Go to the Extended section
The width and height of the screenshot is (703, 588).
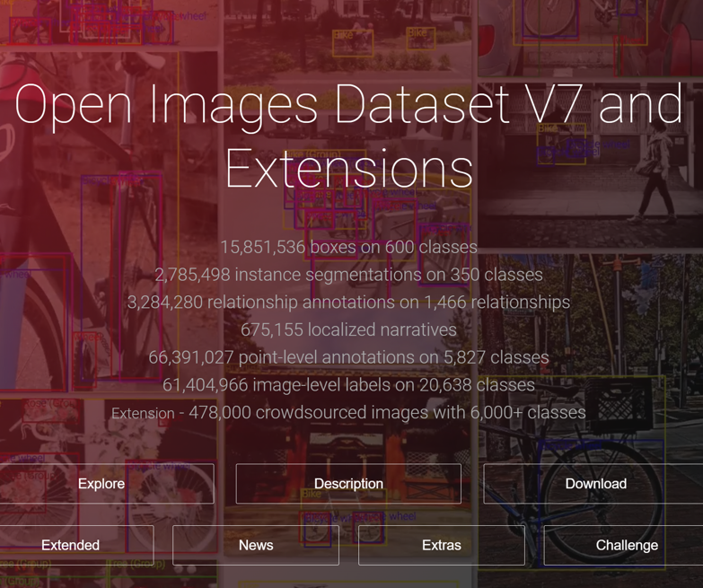point(71,545)
